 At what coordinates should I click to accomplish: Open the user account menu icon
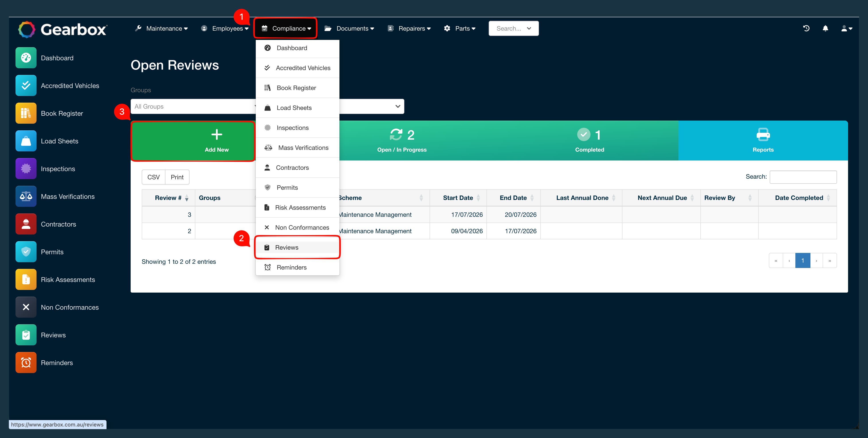coord(847,28)
